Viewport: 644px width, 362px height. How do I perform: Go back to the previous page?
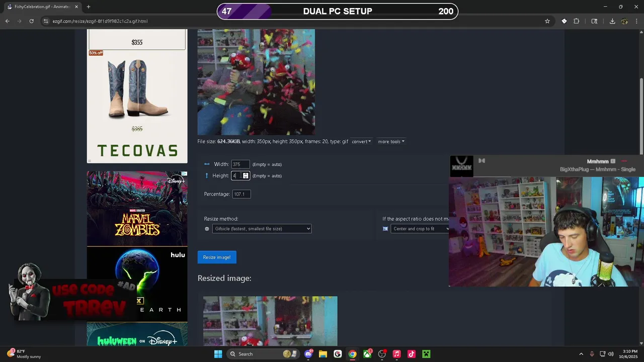7,21
